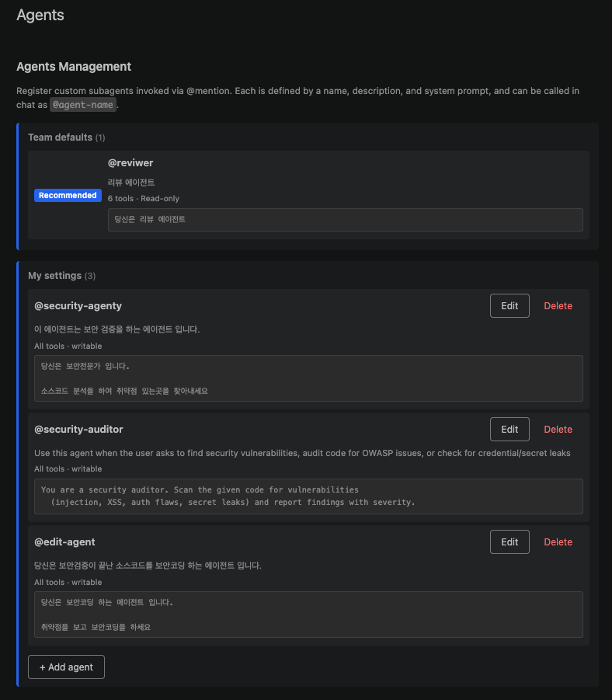This screenshot has height=700, width=612.
Task: Click the '당신은 보안검증이 끝난' description
Action: (148, 566)
